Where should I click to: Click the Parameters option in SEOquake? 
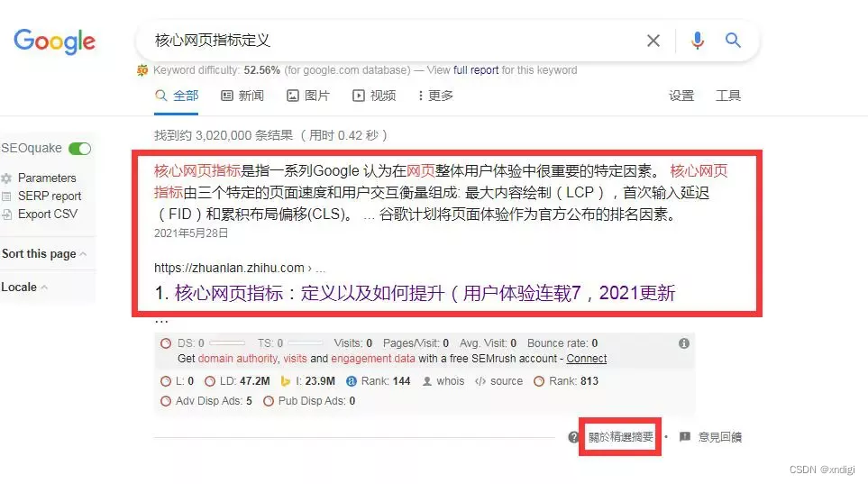tap(47, 178)
